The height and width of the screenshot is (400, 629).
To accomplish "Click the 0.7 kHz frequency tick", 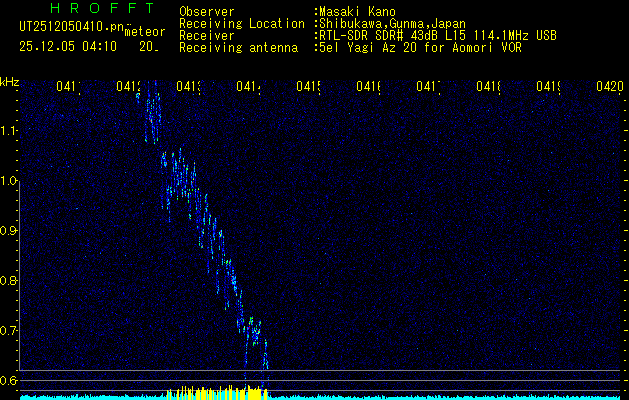I will [9, 331].
